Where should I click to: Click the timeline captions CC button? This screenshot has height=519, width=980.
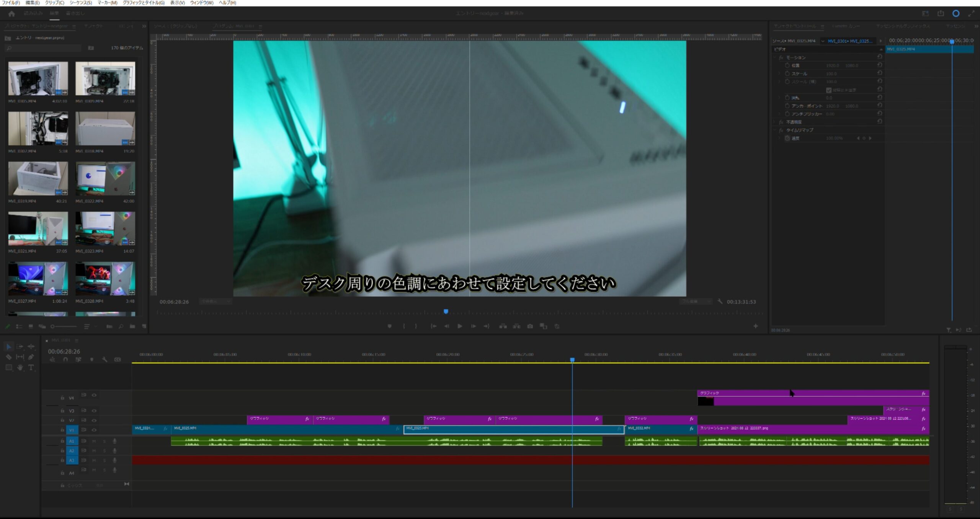[118, 360]
